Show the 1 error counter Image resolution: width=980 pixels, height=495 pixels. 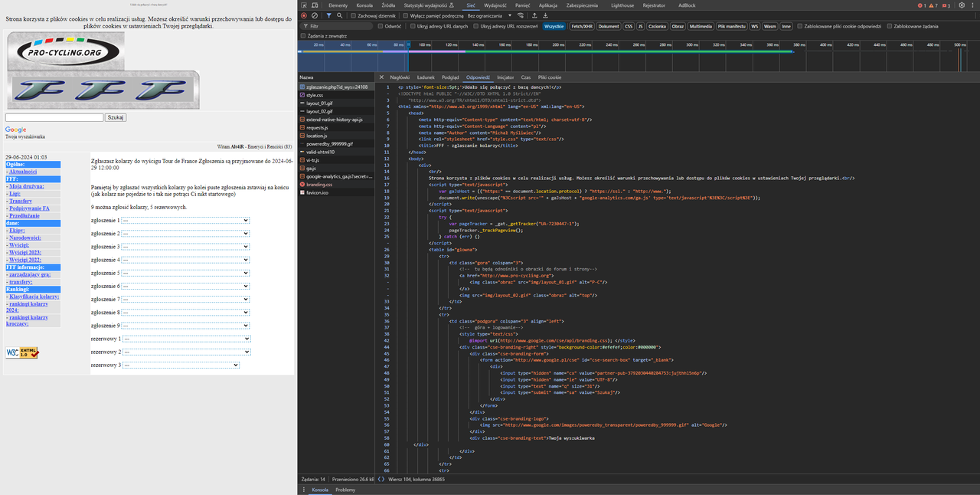pos(922,5)
